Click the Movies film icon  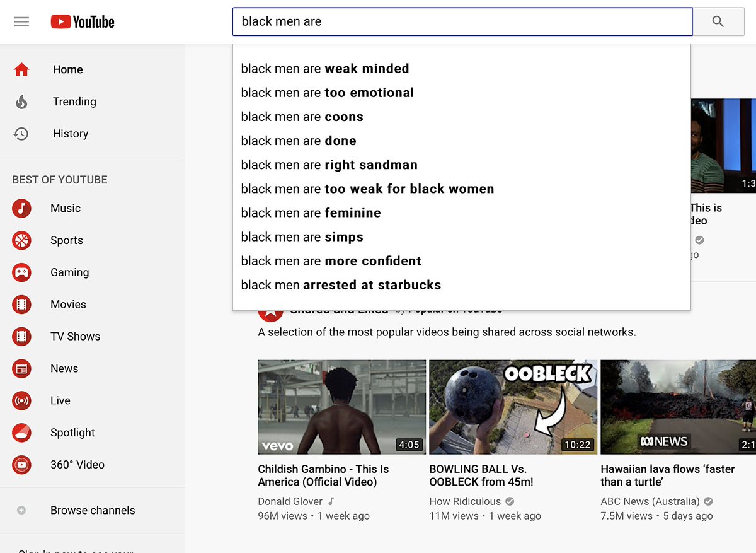pyautogui.click(x=21, y=305)
